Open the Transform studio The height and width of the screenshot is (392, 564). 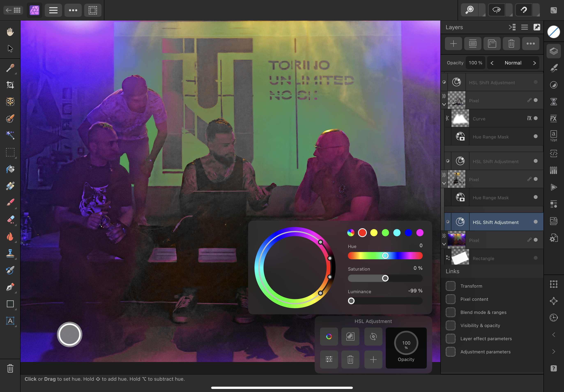pyautogui.click(x=554, y=284)
